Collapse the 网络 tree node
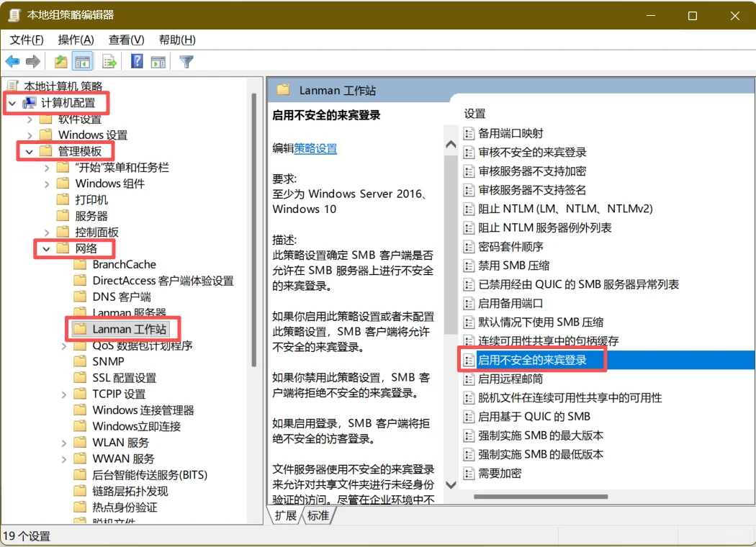The width and height of the screenshot is (756, 547). pos(45,248)
